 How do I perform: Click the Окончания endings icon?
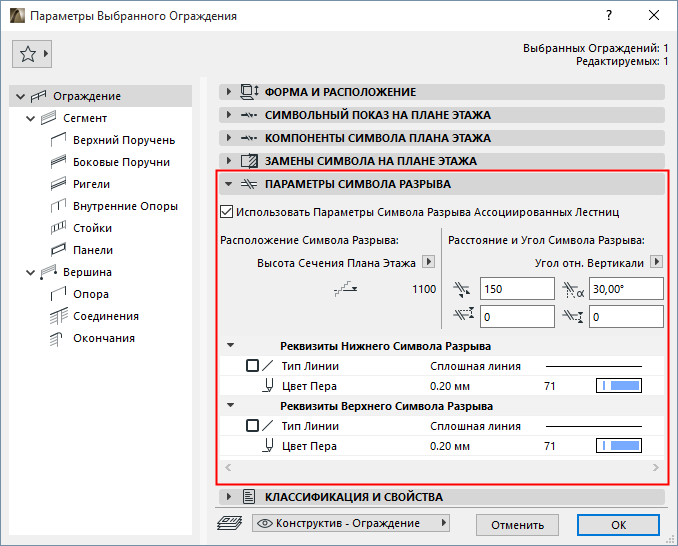pos(56,338)
